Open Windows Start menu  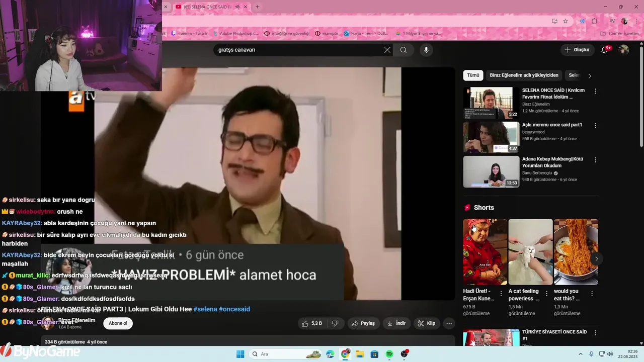240,354
